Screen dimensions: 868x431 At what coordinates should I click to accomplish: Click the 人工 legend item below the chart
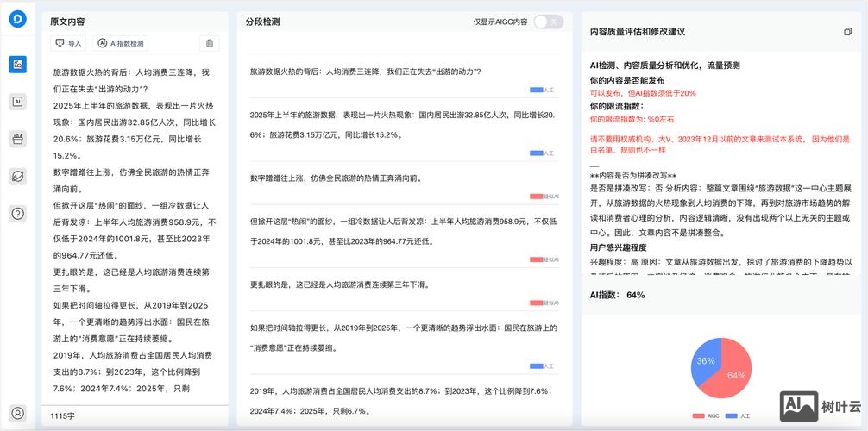(738, 415)
